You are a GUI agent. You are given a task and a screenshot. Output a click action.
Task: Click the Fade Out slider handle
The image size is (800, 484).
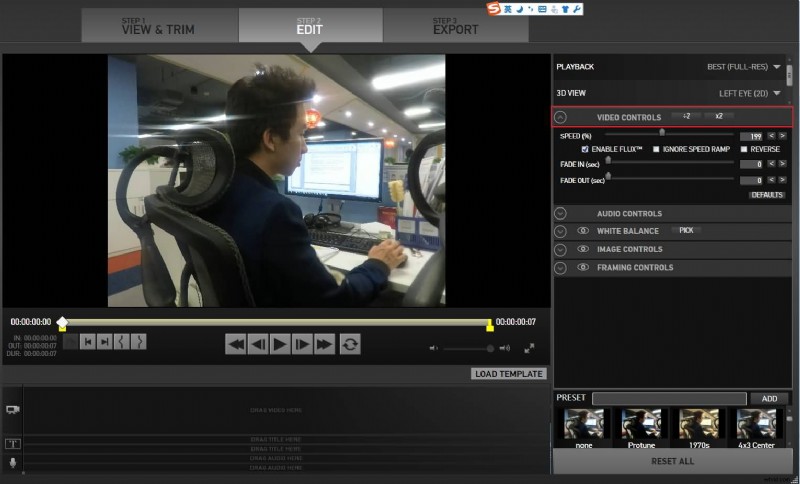coord(608,176)
